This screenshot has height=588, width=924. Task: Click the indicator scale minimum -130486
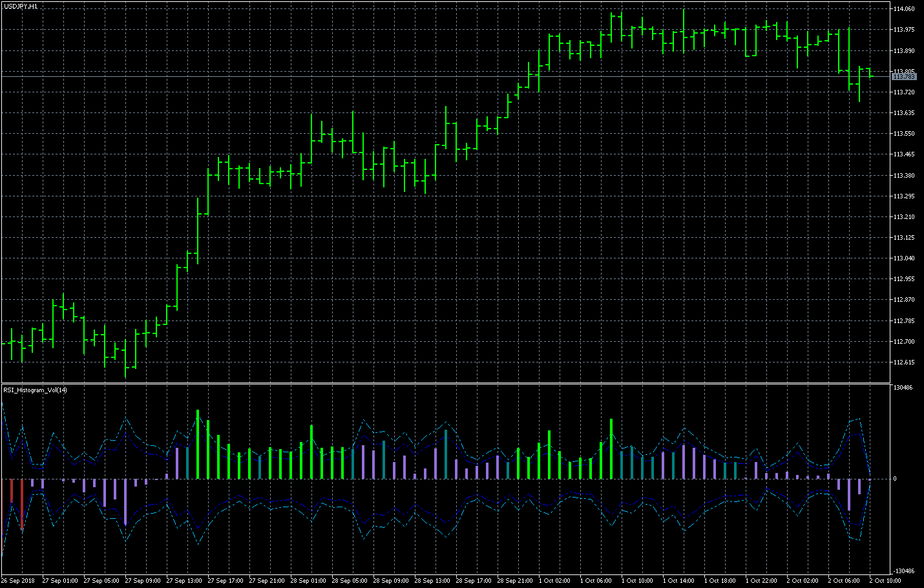pyautogui.click(x=903, y=571)
